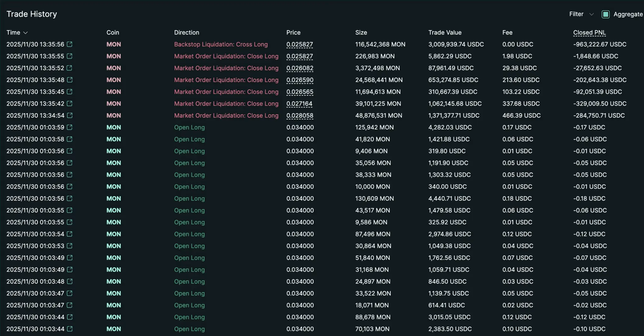
Task: Select the -963,222.67 USDC loss value
Action: point(600,44)
